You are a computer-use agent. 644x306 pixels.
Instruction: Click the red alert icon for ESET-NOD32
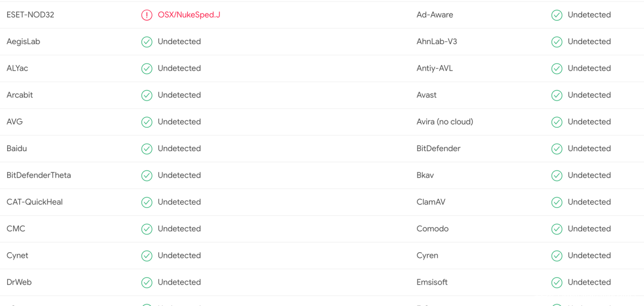(x=147, y=15)
